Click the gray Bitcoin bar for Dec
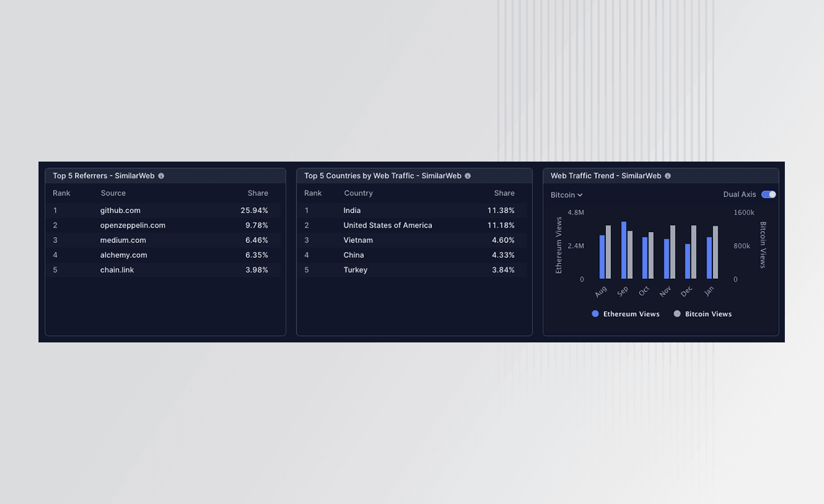 coord(694,252)
